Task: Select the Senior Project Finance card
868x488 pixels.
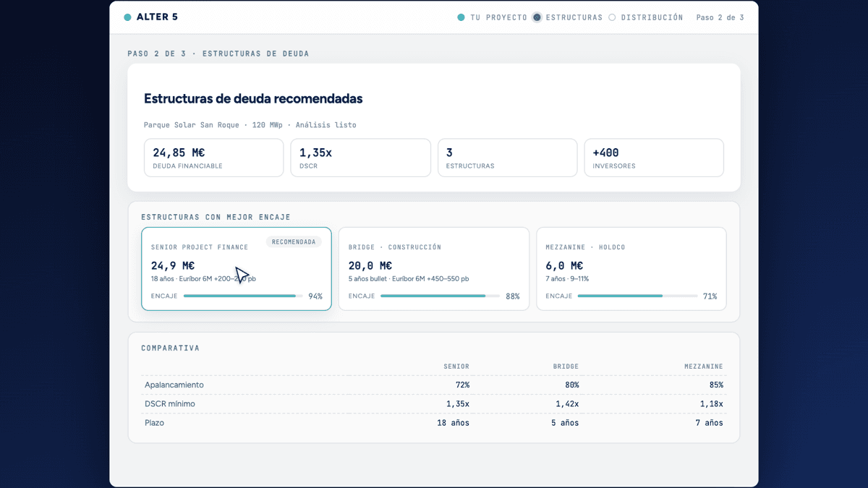Action: click(237, 269)
